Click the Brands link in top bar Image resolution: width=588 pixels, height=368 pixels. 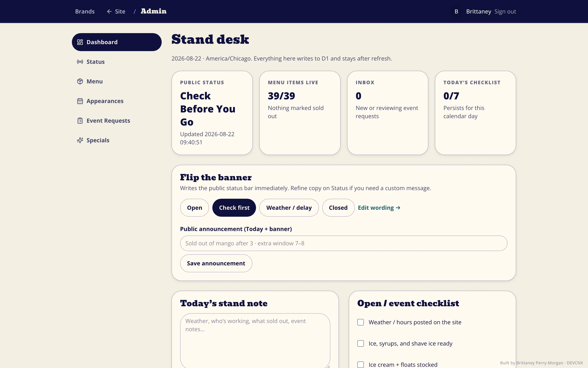[85, 11]
